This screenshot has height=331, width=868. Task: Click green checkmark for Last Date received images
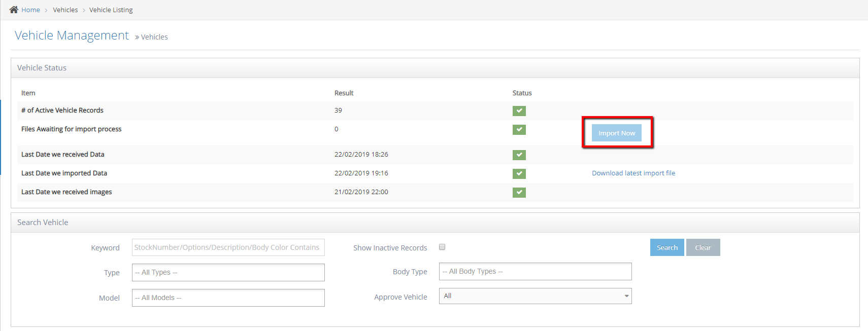[x=519, y=192]
